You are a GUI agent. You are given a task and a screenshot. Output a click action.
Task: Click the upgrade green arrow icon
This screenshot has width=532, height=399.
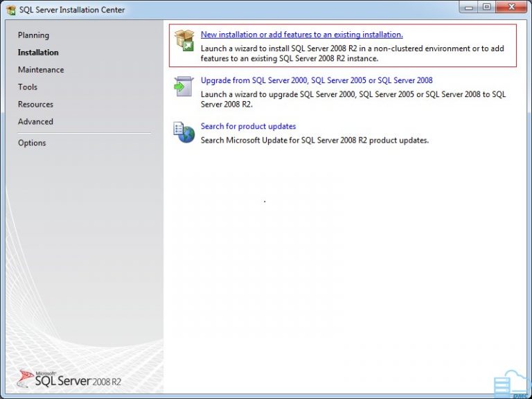pos(184,86)
